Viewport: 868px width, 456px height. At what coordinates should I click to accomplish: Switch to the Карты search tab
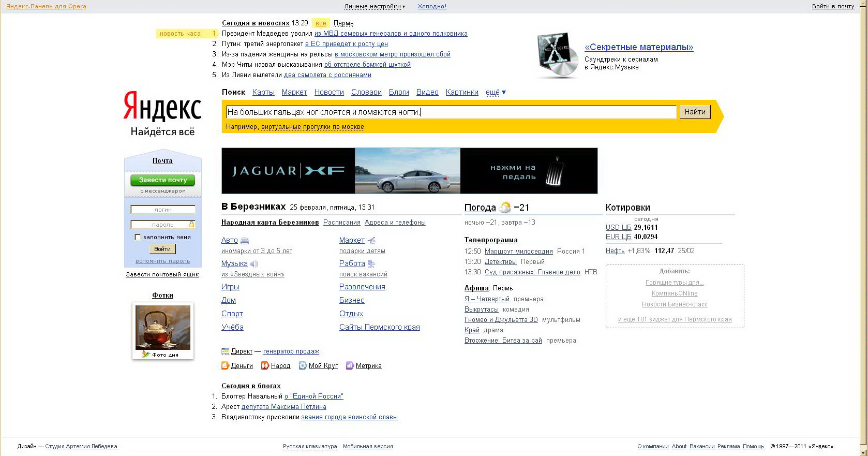tap(263, 92)
